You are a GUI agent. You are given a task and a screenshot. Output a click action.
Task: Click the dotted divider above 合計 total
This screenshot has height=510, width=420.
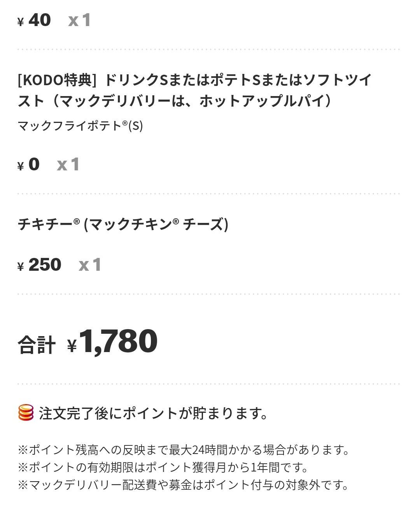pyautogui.click(x=209, y=294)
